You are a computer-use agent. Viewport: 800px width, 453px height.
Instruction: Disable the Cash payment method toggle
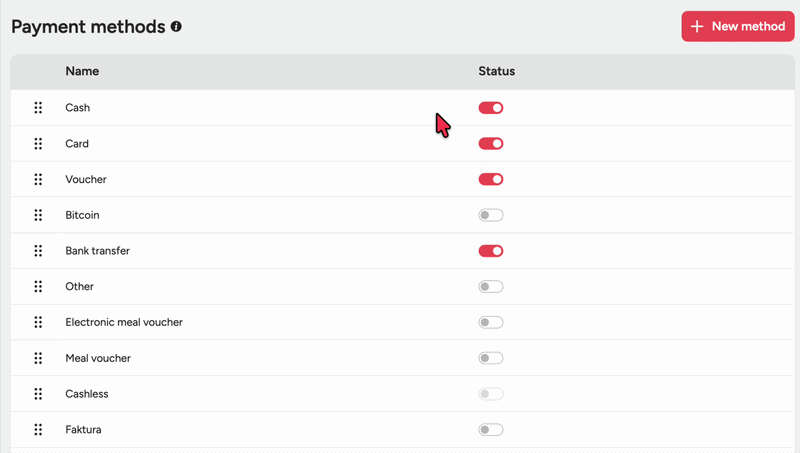pyautogui.click(x=490, y=108)
